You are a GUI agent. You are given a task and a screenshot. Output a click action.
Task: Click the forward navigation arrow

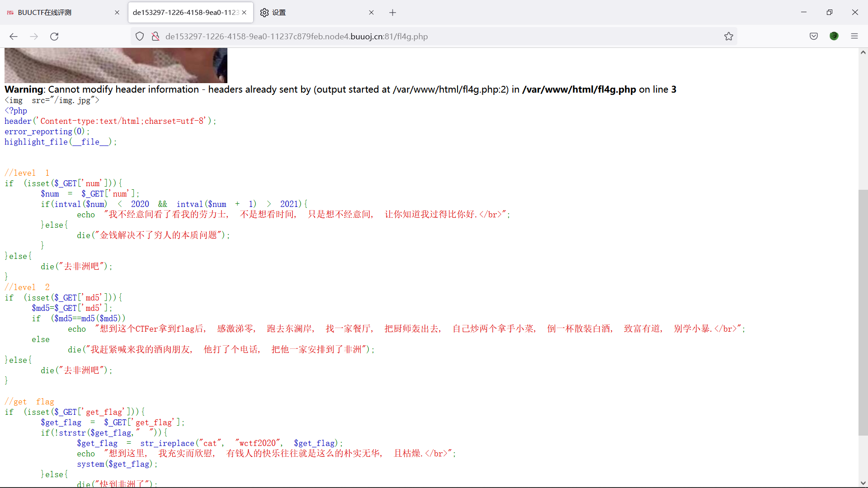[34, 37]
